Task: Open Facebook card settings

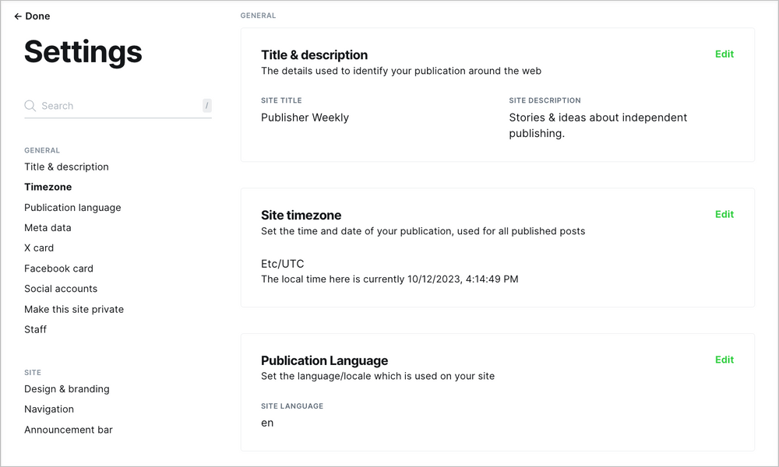Action: pos(59,269)
